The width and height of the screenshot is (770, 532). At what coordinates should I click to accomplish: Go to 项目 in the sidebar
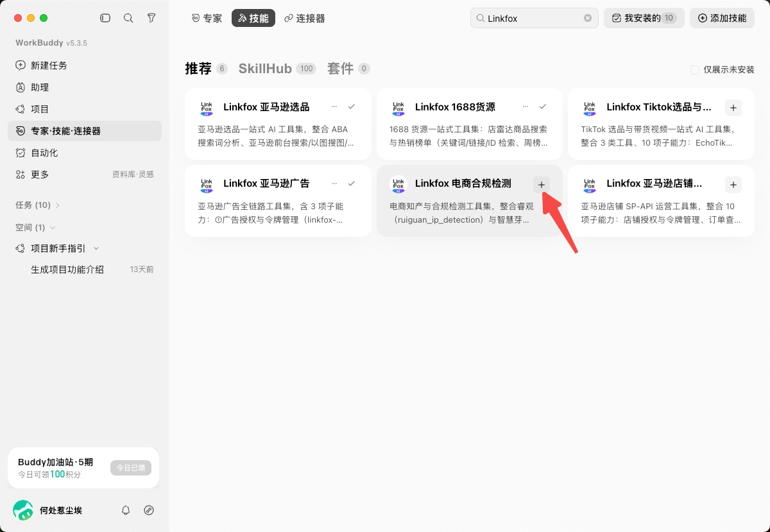[x=85, y=109]
